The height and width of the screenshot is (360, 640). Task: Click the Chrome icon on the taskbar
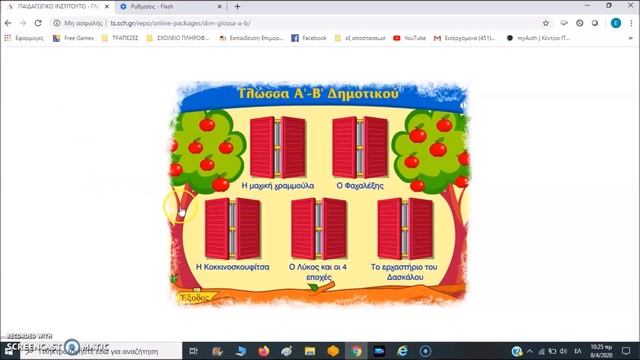coord(356,351)
